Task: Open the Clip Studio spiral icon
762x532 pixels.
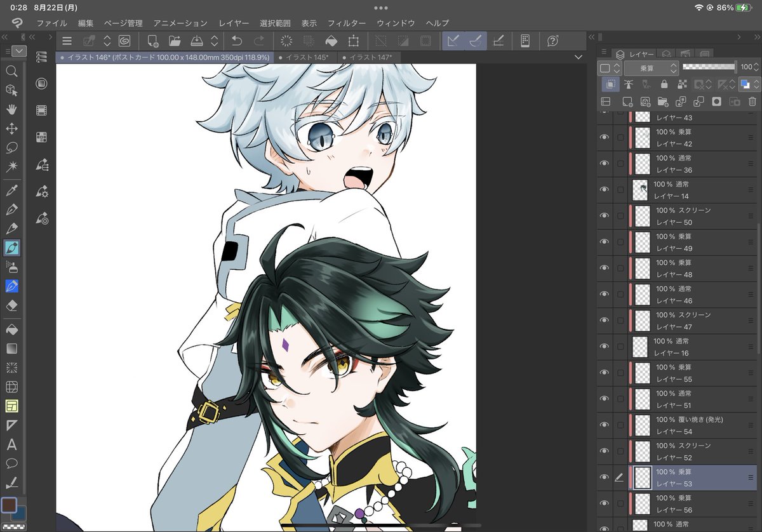Action: 125,41
